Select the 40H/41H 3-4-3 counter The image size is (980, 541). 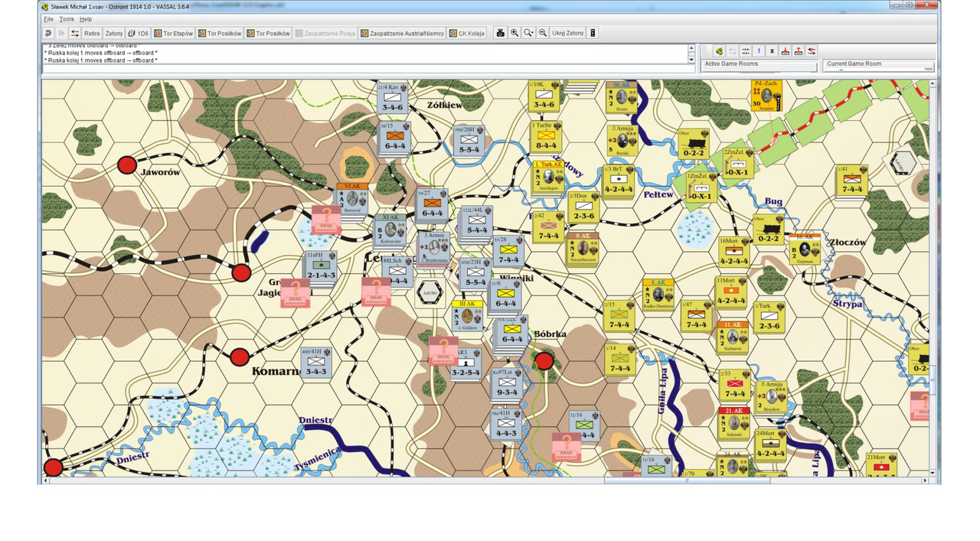(x=315, y=362)
